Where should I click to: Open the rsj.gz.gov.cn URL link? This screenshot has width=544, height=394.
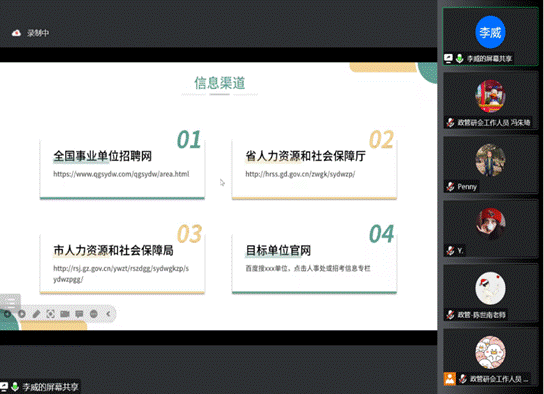click(x=121, y=274)
